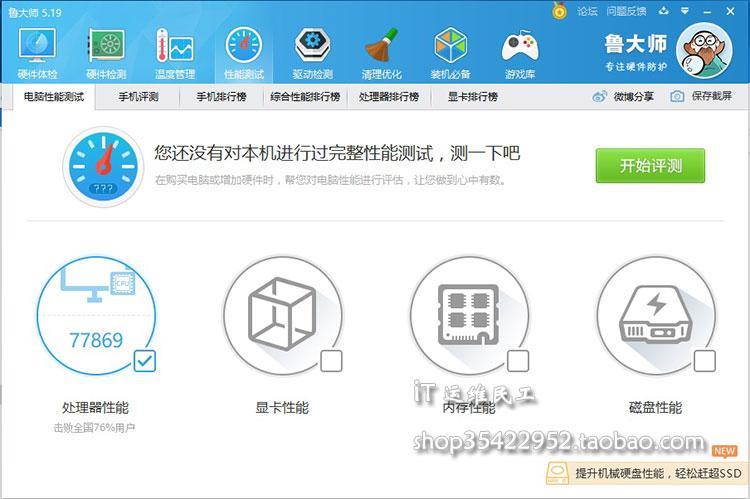The width and height of the screenshot is (750, 499).
Task: Switch to 处理器排行榜 tab
Action: (x=388, y=97)
